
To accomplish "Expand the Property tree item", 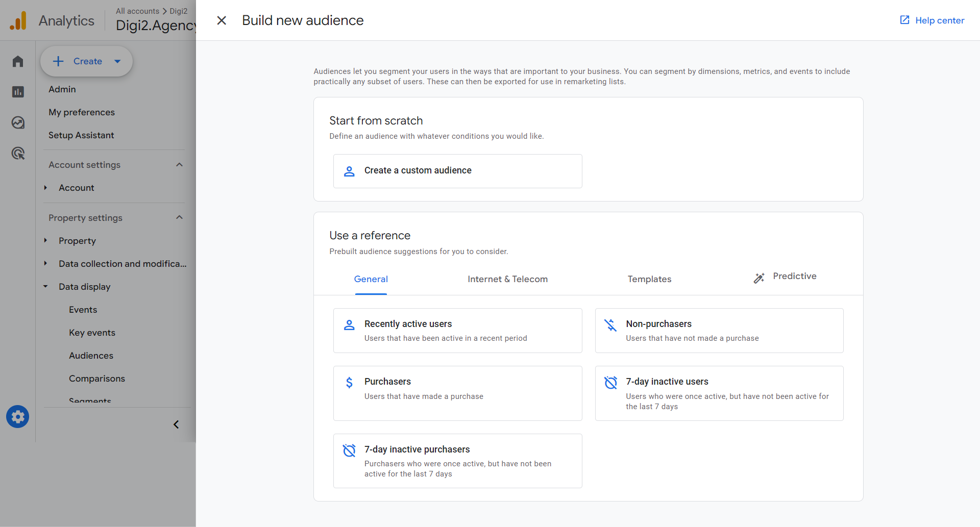I will click(45, 240).
